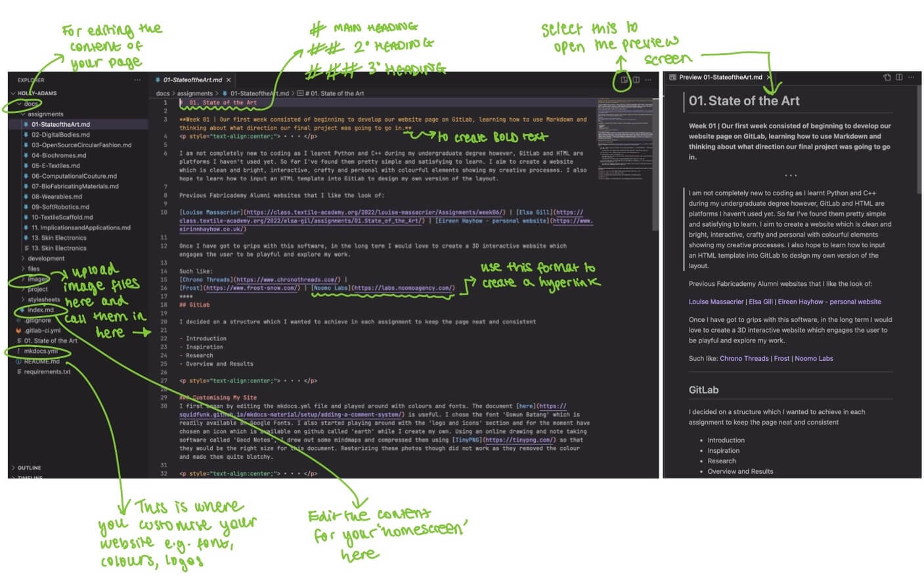The image size is (924, 579).
Task: Open README.md file
Action: [41, 361]
